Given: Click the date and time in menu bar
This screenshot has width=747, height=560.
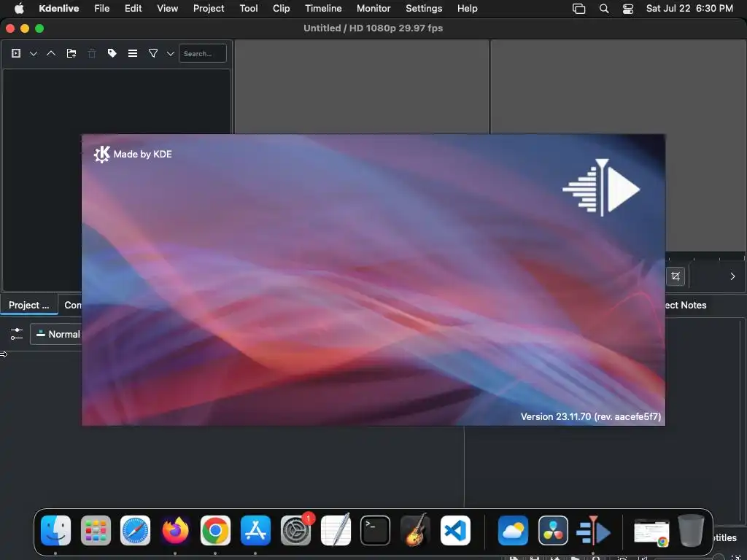Looking at the screenshot, I should pos(689,9).
